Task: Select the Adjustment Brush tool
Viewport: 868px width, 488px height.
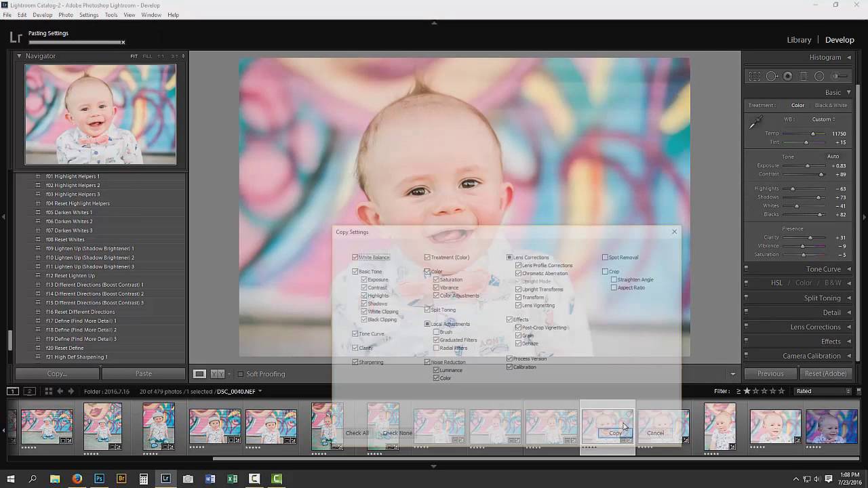Action: coord(840,77)
